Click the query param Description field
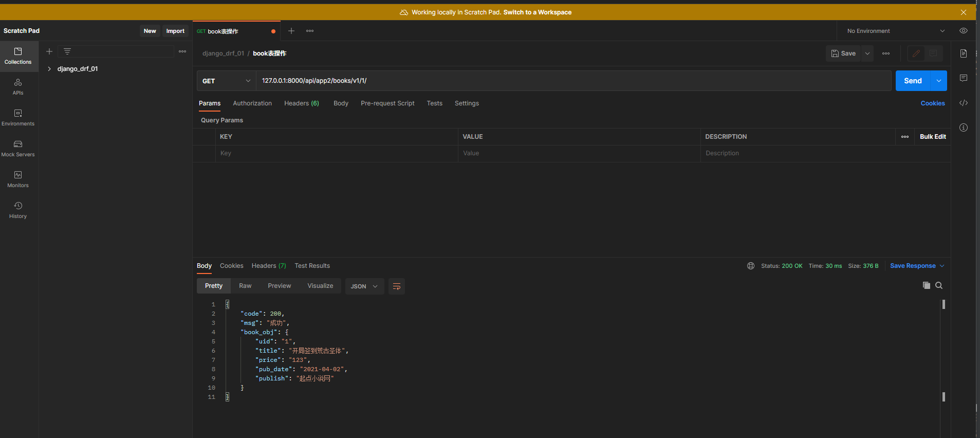Image resolution: width=980 pixels, height=438 pixels. (825, 153)
